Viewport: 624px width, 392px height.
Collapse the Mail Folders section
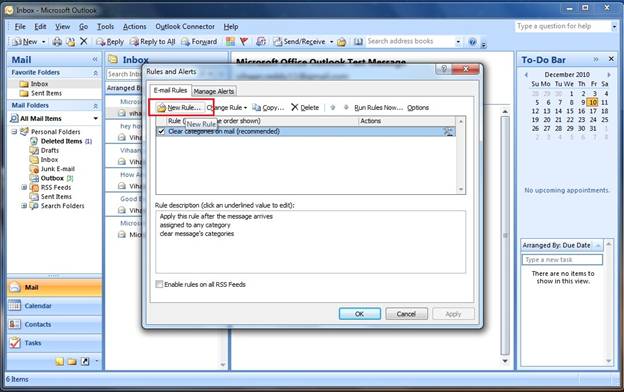(x=96, y=106)
